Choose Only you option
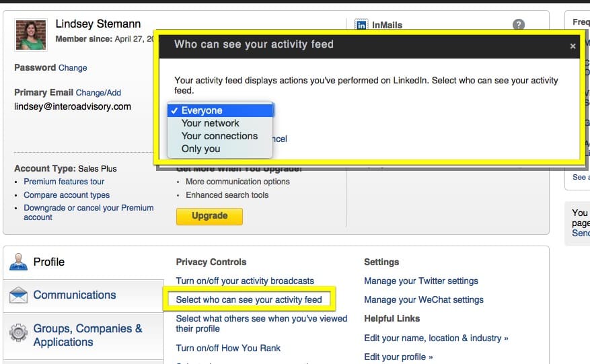The image size is (590, 364). (x=221, y=149)
